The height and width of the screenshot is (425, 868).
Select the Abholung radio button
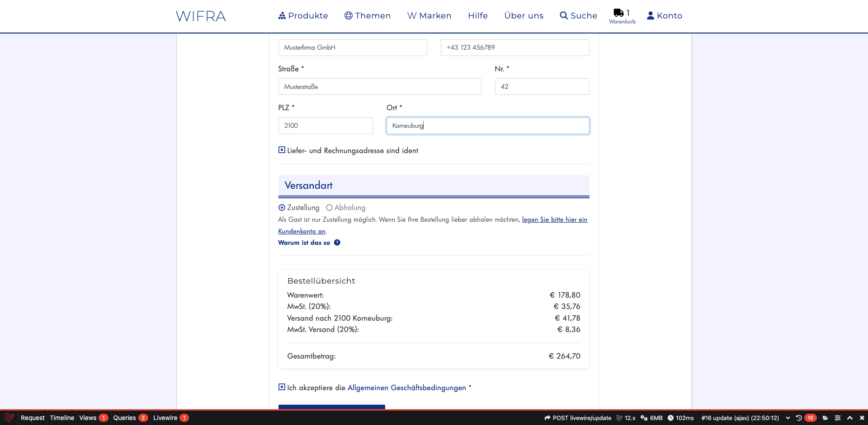tap(329, 208)
